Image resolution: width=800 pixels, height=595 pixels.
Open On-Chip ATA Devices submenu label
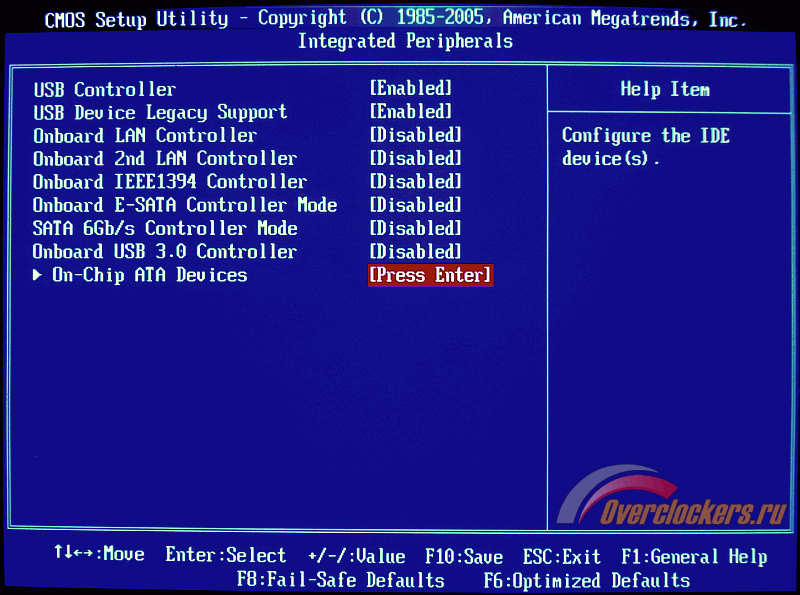pos(150,275)
